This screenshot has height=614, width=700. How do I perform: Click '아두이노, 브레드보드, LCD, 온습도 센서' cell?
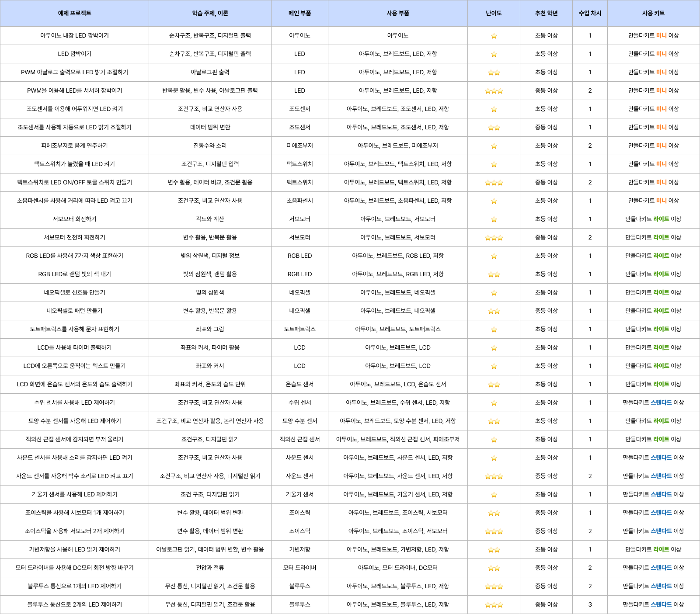pyautogui.click(x=398, y=384)
